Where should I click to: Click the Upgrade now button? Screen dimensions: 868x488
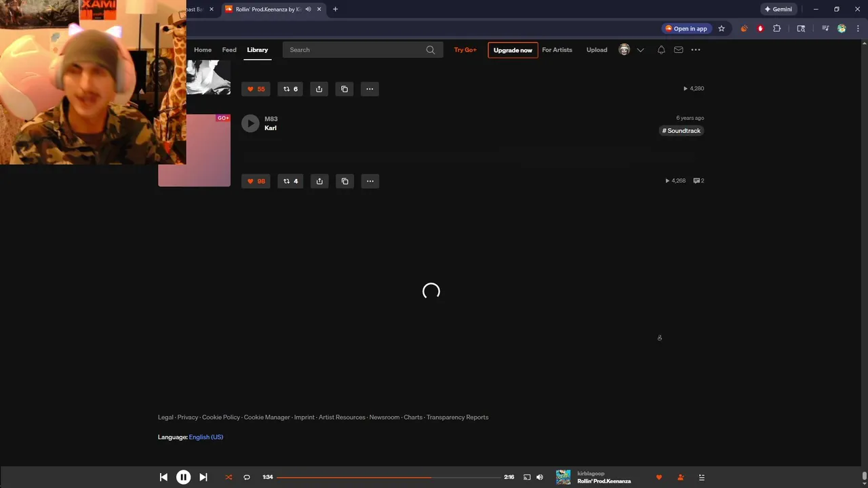coord(513,50)
